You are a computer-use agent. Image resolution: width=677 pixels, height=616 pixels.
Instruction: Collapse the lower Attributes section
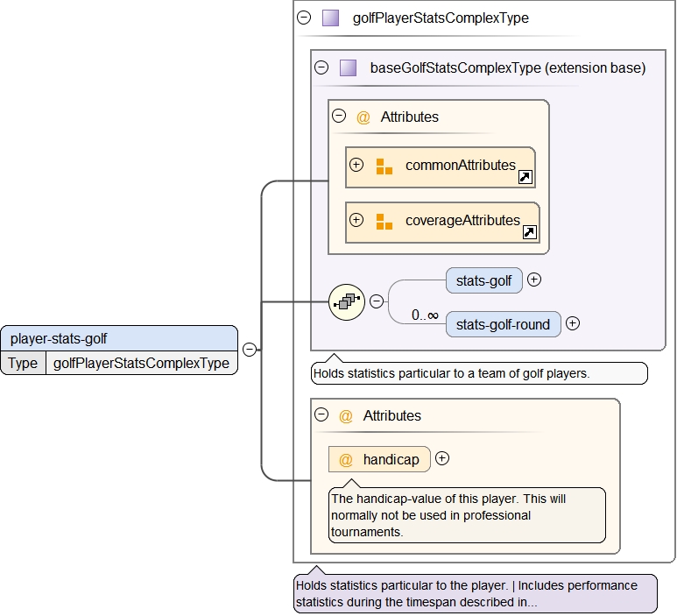tap(321, 415)
